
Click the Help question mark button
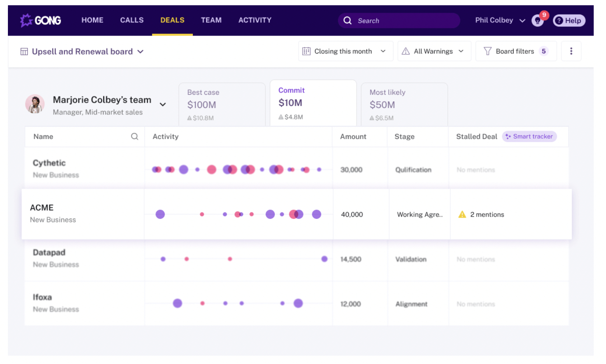tap(569, 21)
